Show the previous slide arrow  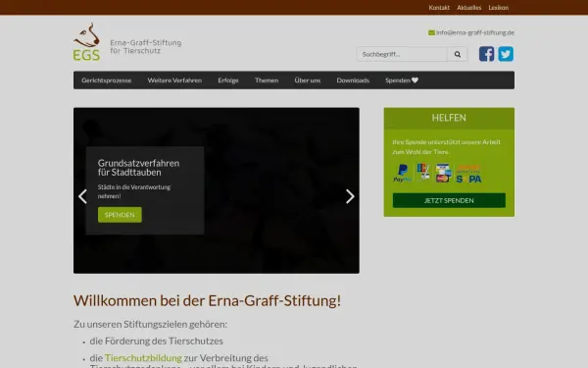click(82, 196)
